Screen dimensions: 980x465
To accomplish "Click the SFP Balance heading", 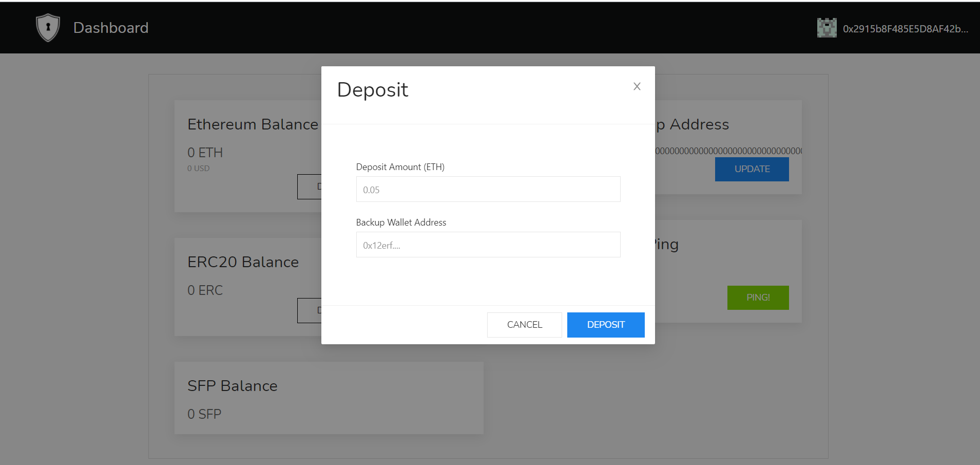I will 232,386.
